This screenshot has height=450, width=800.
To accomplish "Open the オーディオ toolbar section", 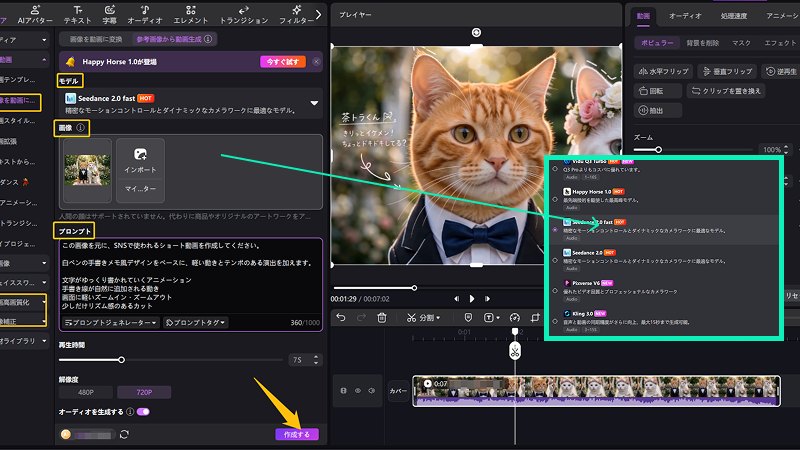I will (145, 15).
